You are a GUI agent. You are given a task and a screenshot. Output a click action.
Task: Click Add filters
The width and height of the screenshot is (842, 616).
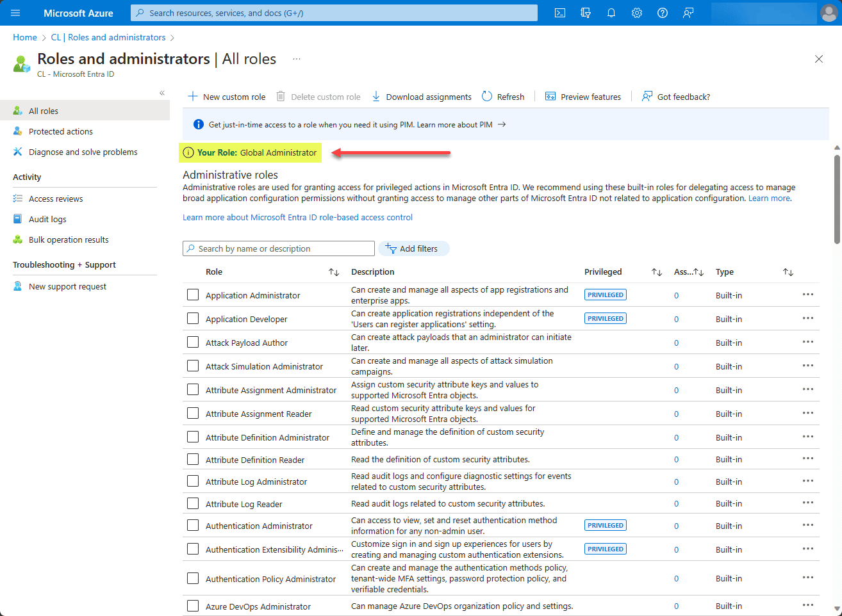point(414,248)
